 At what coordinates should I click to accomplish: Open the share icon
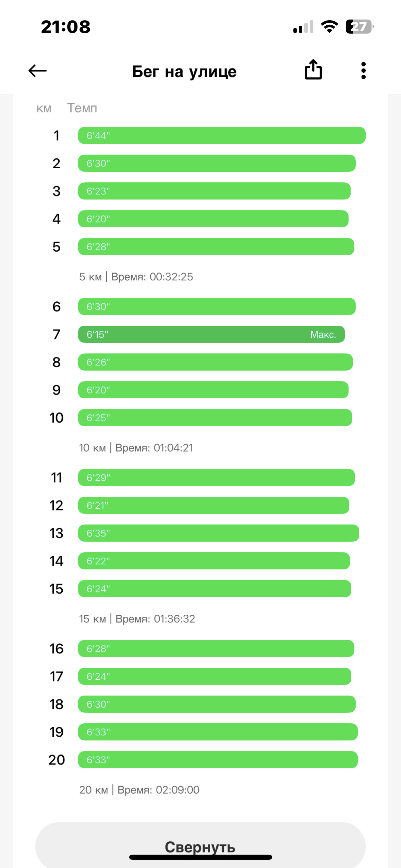(313, 70)
